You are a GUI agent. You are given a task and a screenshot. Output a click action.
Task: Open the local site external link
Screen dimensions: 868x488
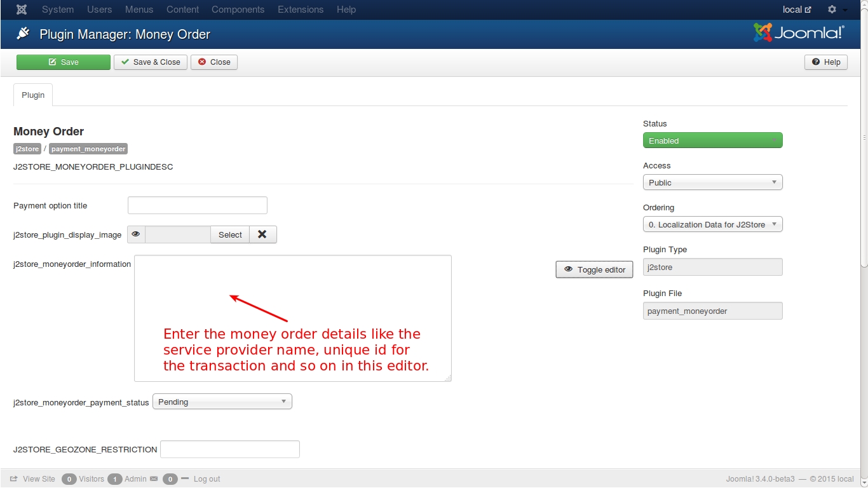[x=797, y=10]
